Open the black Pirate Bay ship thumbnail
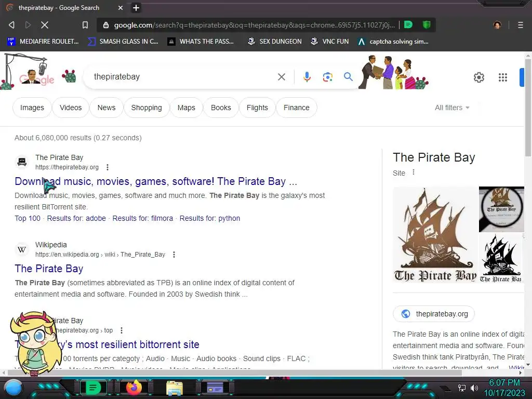 [501, 258]
